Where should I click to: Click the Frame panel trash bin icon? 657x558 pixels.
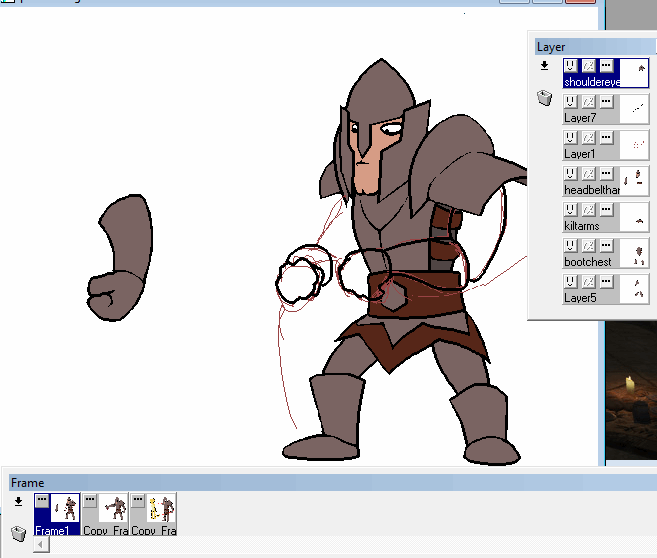18,532
